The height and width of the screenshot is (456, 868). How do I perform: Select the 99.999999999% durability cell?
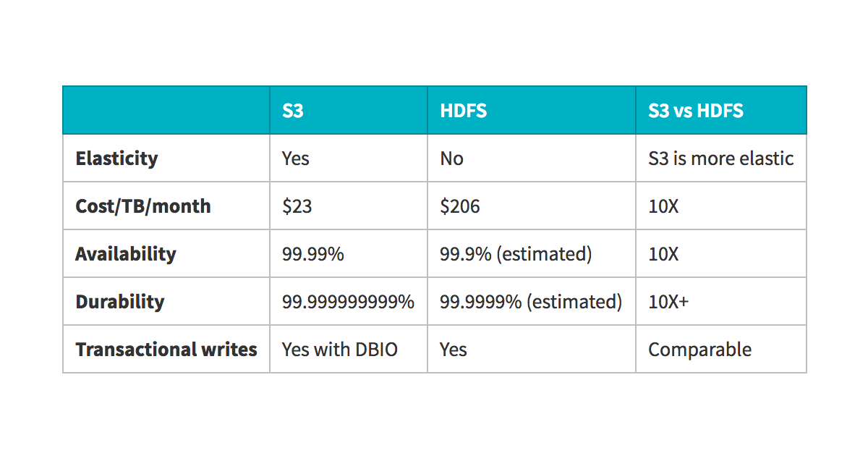coord(348,302)
